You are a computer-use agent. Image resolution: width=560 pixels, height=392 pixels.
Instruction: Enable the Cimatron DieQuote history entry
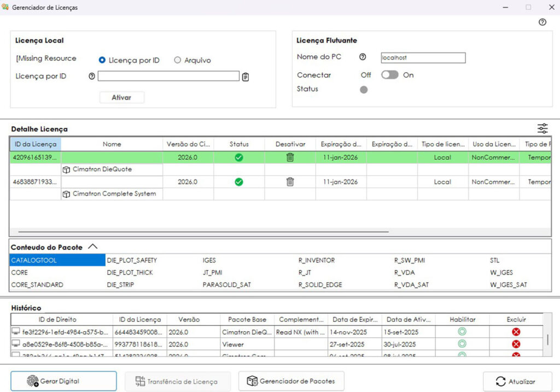462,332
